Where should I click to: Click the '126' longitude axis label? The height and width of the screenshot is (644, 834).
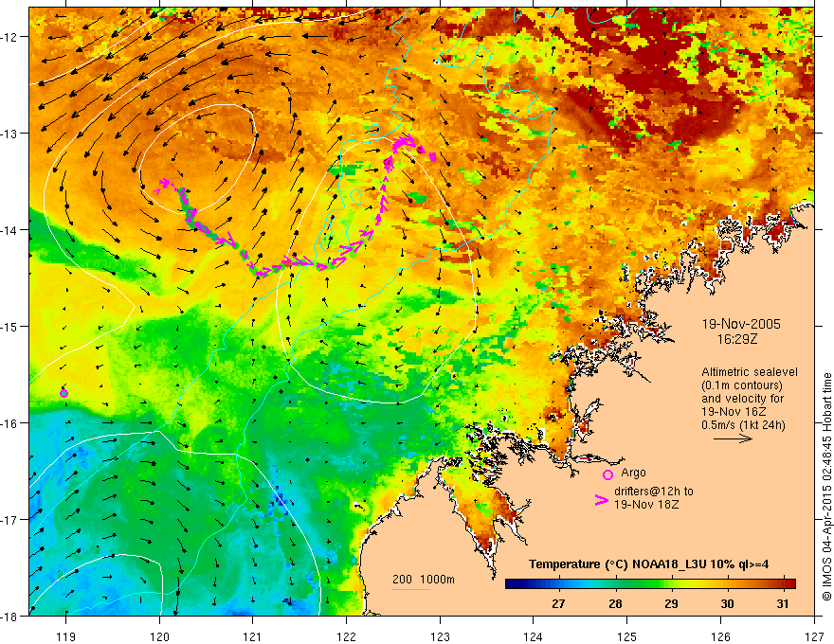(720, 636)
